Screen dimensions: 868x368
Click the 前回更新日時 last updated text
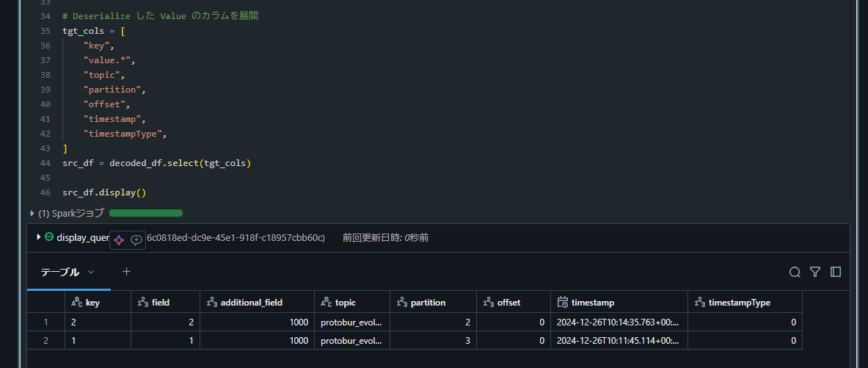(x=385, y=238)
